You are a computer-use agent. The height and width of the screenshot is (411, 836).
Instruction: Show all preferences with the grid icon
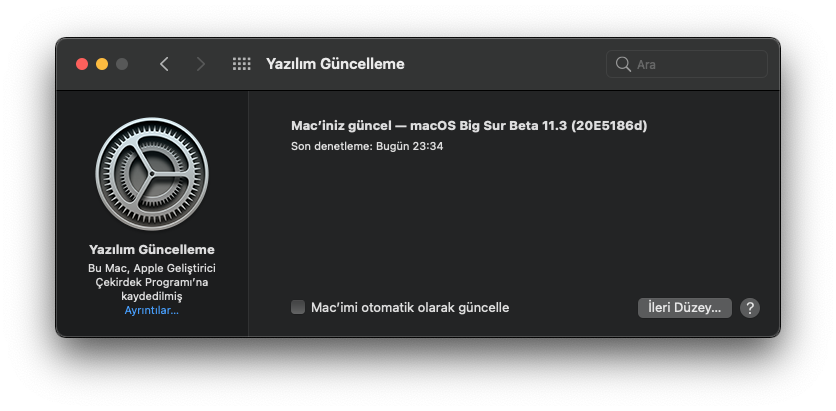click(242, 64)
